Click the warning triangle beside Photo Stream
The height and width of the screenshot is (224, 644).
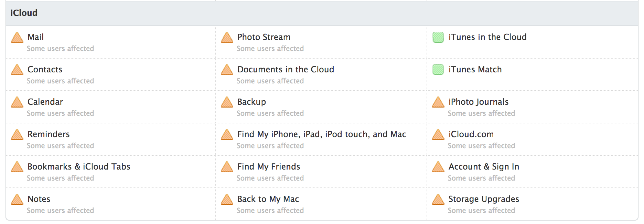[227, 37]
